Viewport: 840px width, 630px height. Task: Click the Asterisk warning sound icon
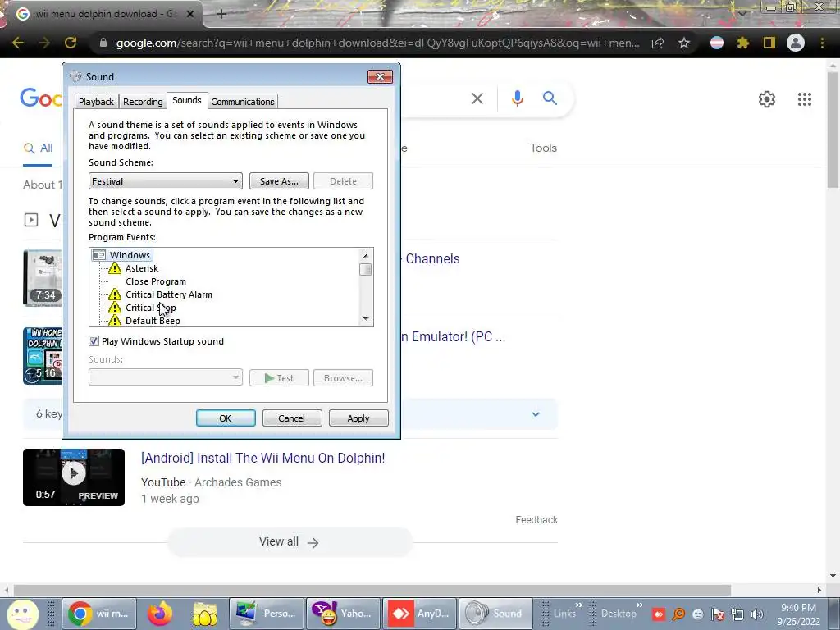tap(115, 268)
